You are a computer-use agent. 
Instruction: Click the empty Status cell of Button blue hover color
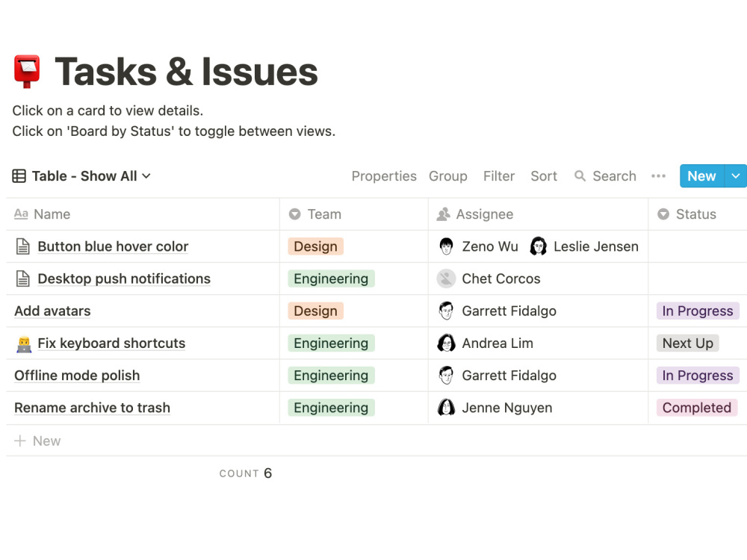pyautogui.click(x=698, y=246)
